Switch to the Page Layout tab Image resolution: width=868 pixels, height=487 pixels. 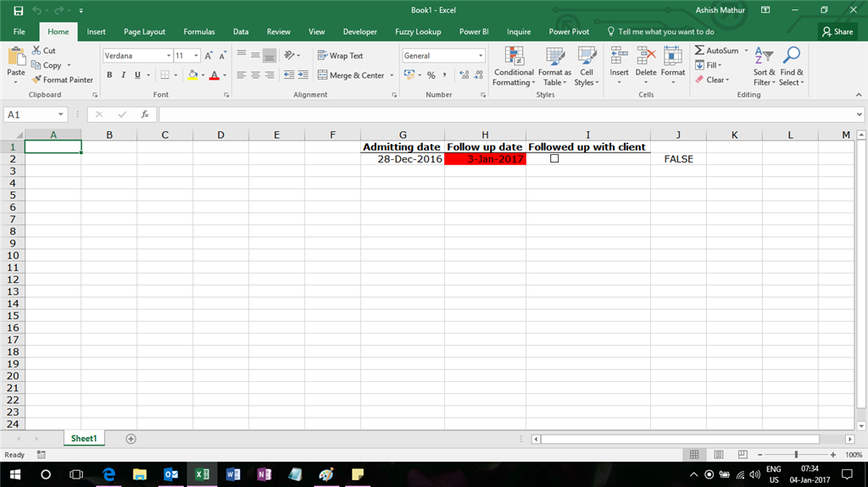click(144, 31)
